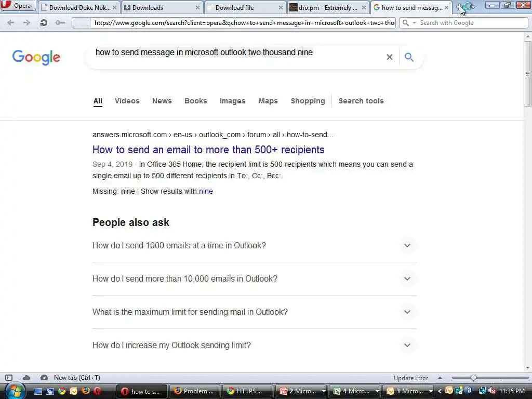Go back with the back arrow

[10, 23]
